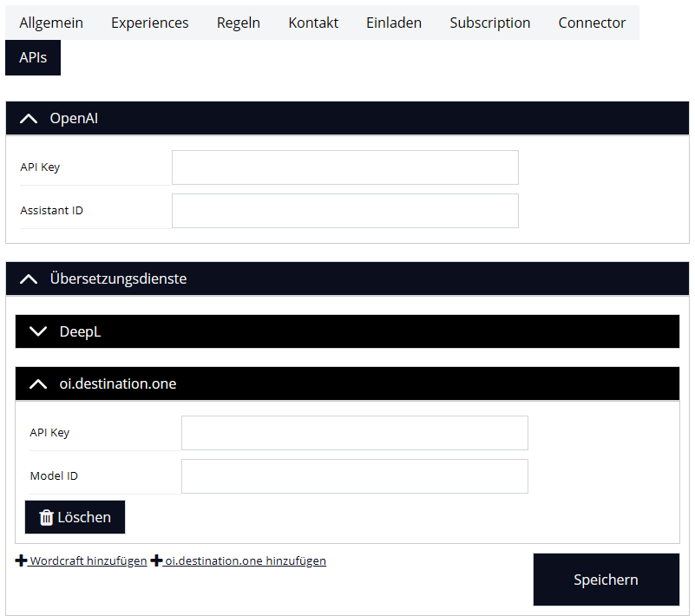Screen dimensions: 695x616
Task: Click the plus icon before oi.destination.one hinzufügen
Action: (156, 560)
